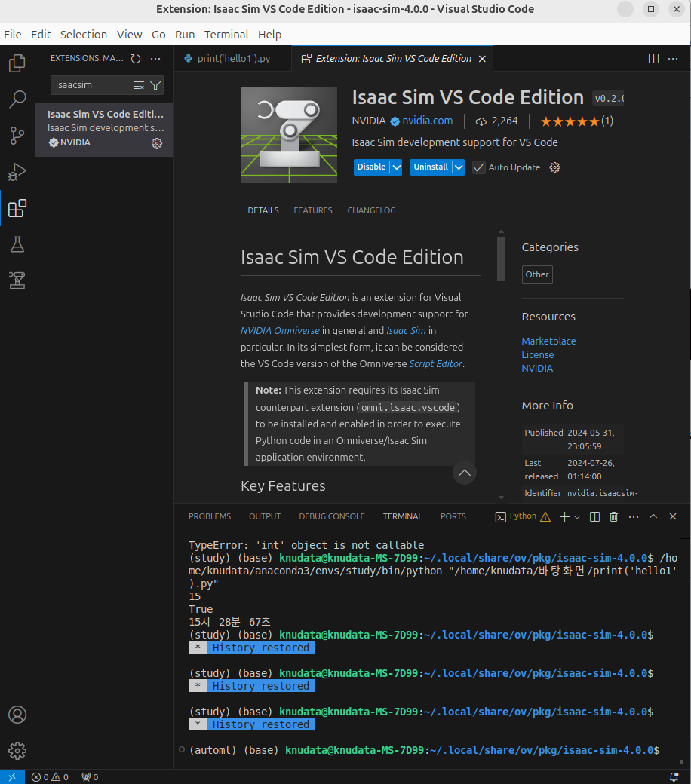Create a new terminal with plus icon
The width and height of the screenshot is (691, 784).
click(x=564, y=517)
